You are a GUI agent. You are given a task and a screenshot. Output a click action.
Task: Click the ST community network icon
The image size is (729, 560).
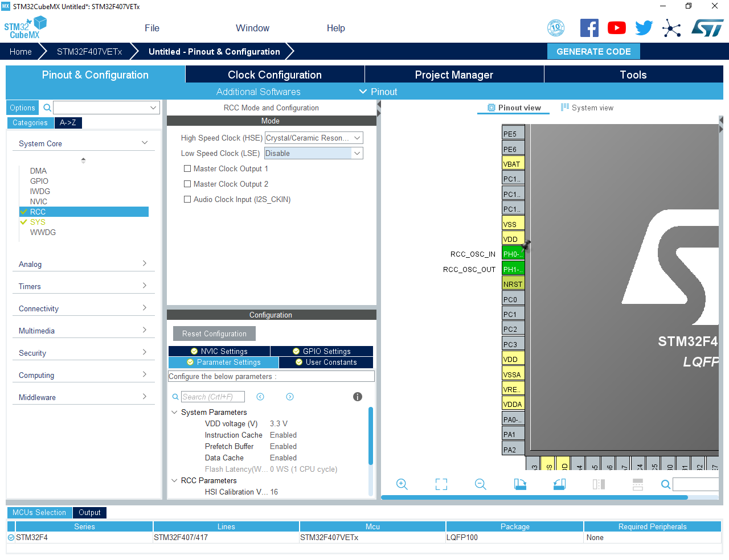click(671, 28)
